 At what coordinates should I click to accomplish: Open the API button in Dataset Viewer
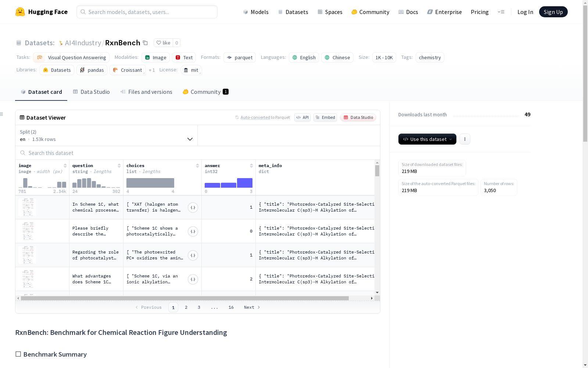[x=302, y=117]
